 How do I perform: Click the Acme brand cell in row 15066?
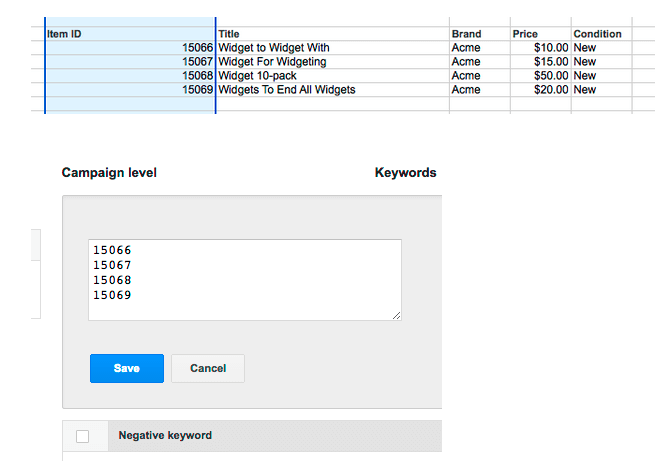point(480,48)
